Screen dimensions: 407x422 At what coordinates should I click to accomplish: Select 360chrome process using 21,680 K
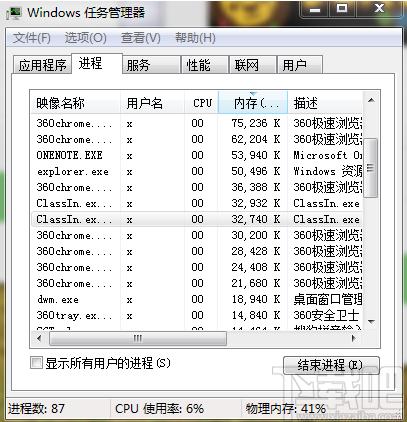click(197, 283)
